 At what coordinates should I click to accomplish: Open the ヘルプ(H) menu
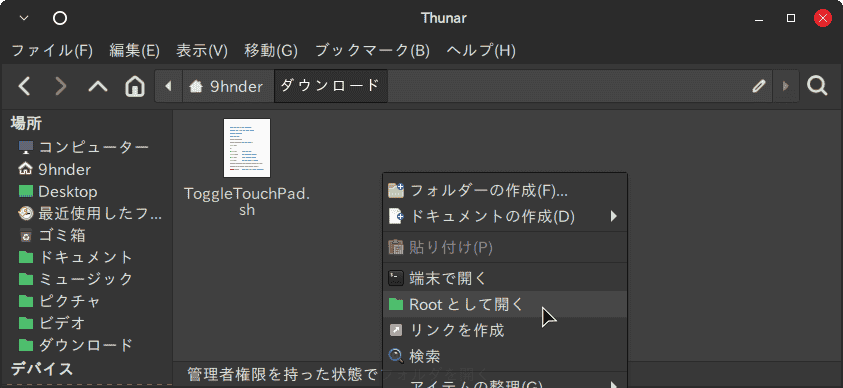[x=481, y=51]
